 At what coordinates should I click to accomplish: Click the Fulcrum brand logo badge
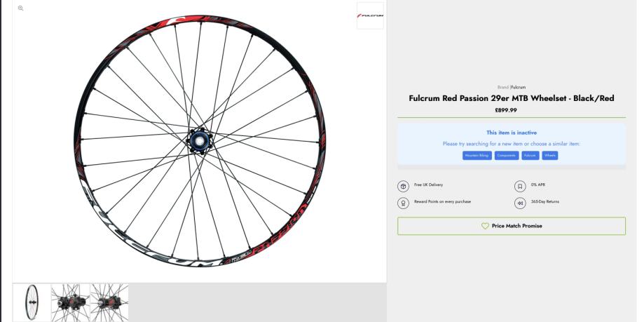click(x=370, y=15)
